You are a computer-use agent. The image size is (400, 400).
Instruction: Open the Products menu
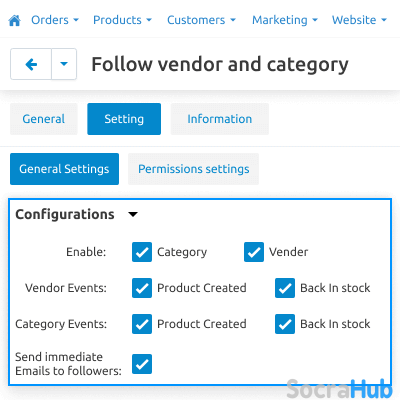click(122, 20)
